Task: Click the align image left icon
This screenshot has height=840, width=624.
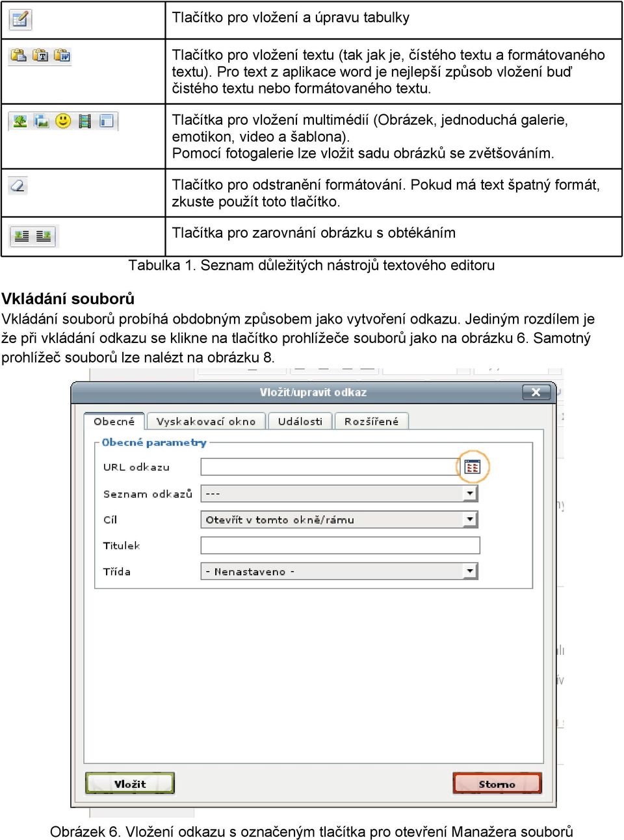Action: [x=22, y=236]
